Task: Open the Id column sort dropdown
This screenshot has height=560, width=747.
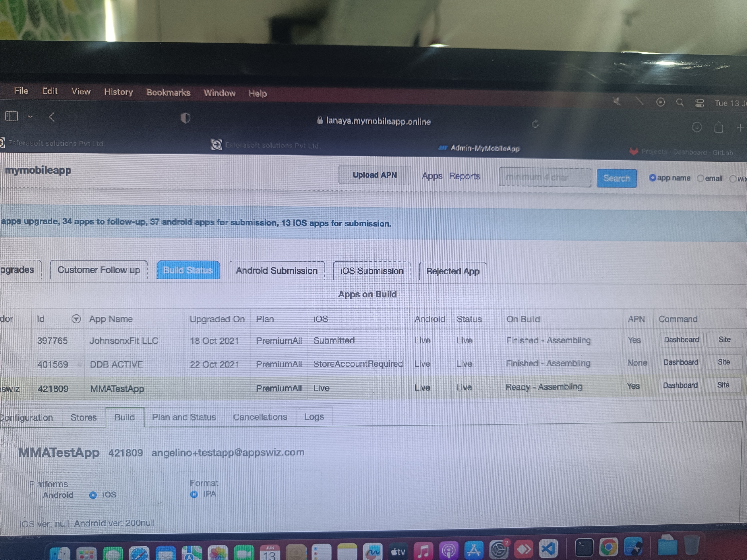Action: click(76, 319)
